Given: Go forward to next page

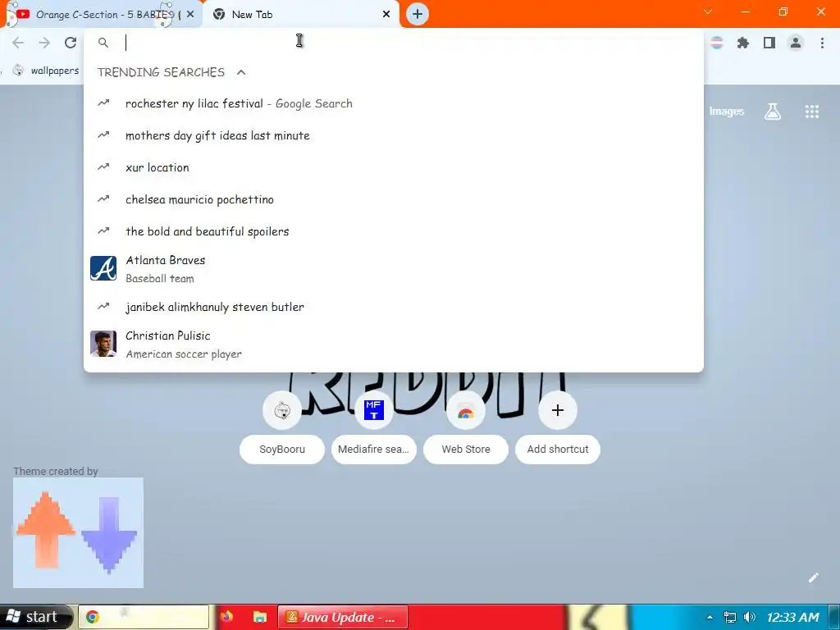Looking at the screenshot, I should pos(44,43).
